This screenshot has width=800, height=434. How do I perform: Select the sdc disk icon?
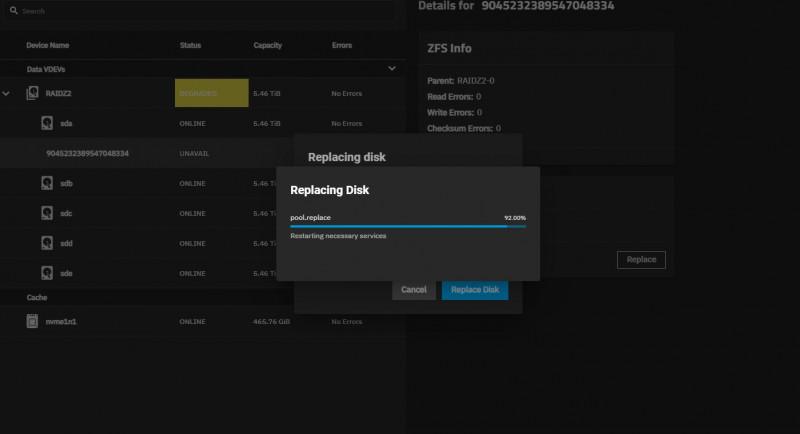(x=47, y=213)
